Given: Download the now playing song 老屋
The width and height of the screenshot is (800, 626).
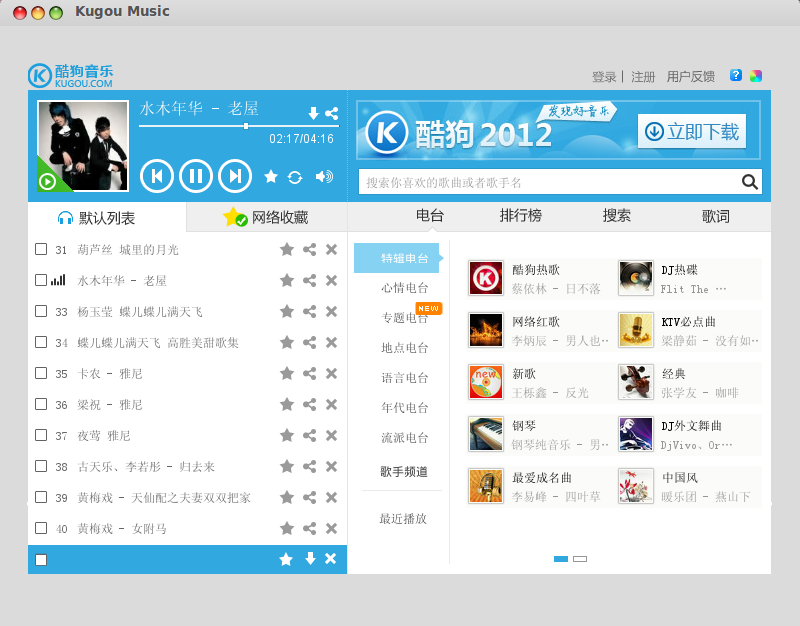Looking at the screenshot, I should pyautogui.click(x=314, y=113).
